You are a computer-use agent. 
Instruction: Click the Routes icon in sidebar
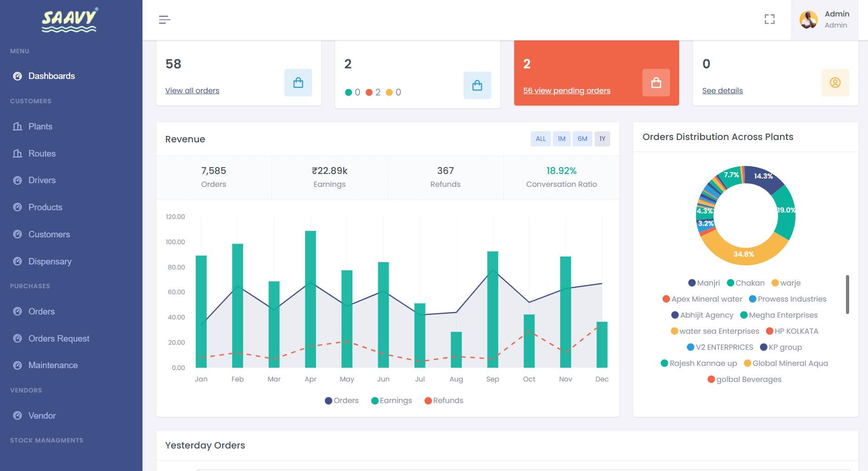coord(17,153)
